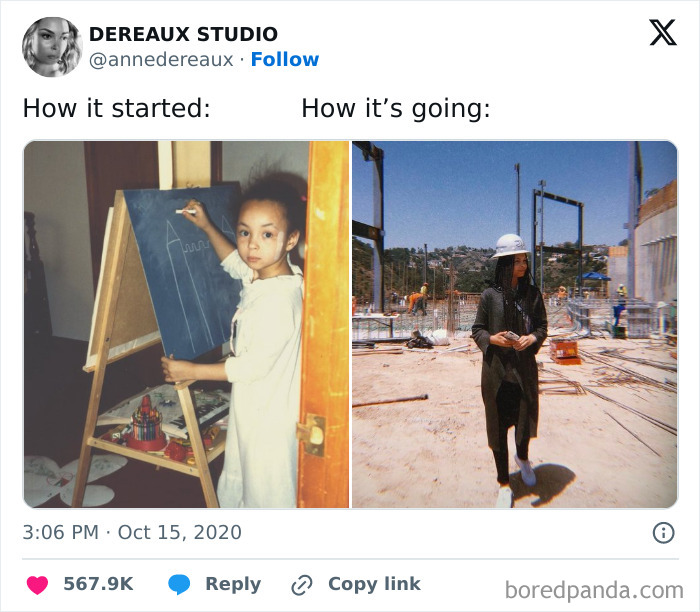Click the blue reply speech bubble icon
This screenshot has width=700, height=612.
coord(179,584)
